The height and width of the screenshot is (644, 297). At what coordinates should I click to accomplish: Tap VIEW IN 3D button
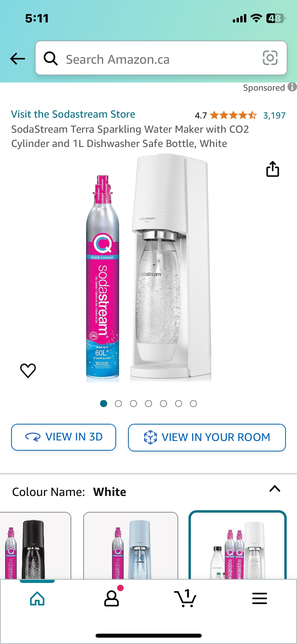[x=64, y=437]
